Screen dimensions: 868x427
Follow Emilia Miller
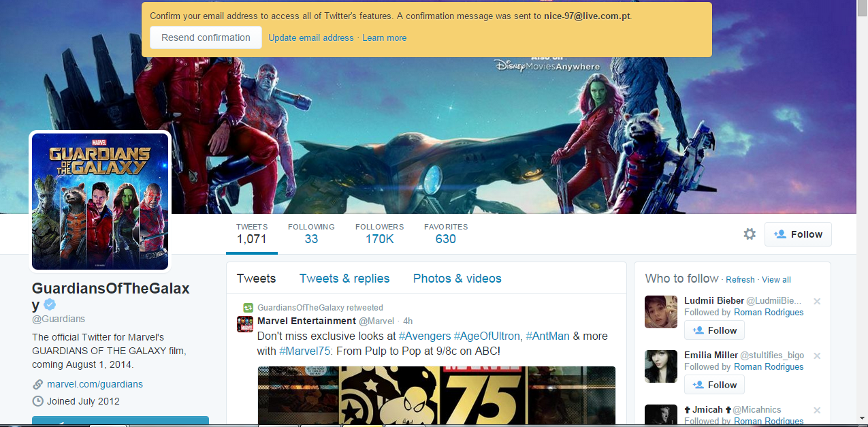[715, 385]
